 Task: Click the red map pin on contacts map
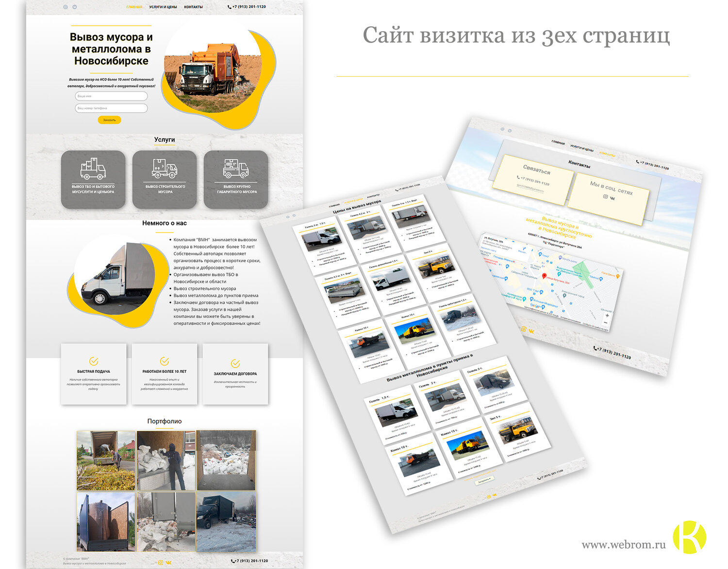544,276
